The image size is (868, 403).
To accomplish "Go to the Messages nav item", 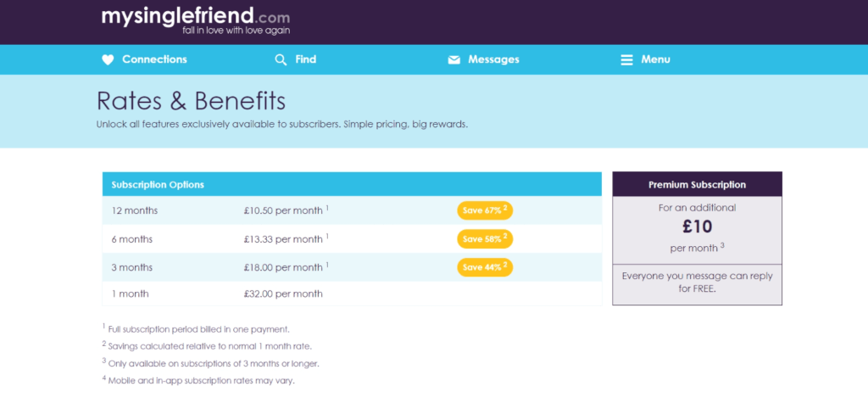I will coord(494,59).
